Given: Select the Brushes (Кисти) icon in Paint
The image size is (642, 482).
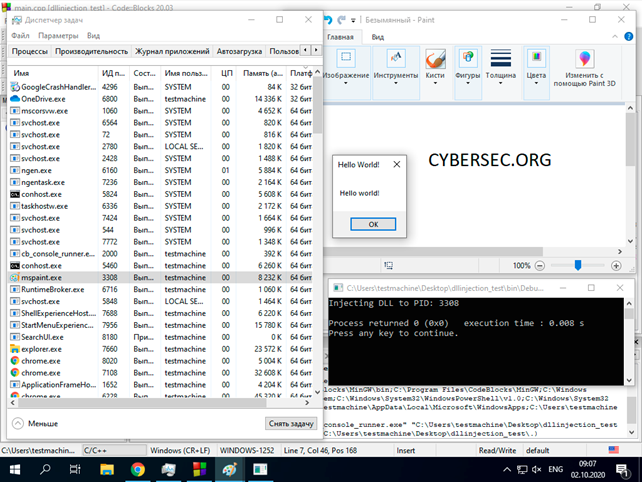Looking at the screenshot, I should tap(435, 59).
